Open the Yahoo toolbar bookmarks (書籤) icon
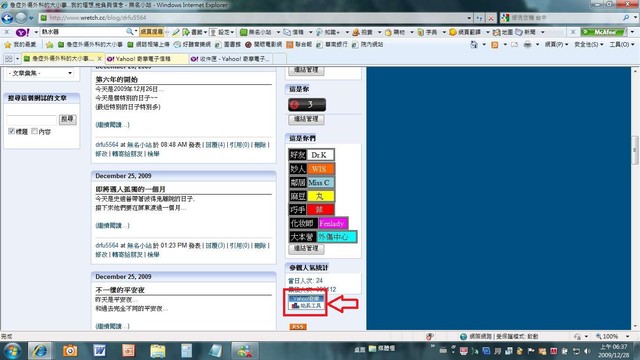 186,32
